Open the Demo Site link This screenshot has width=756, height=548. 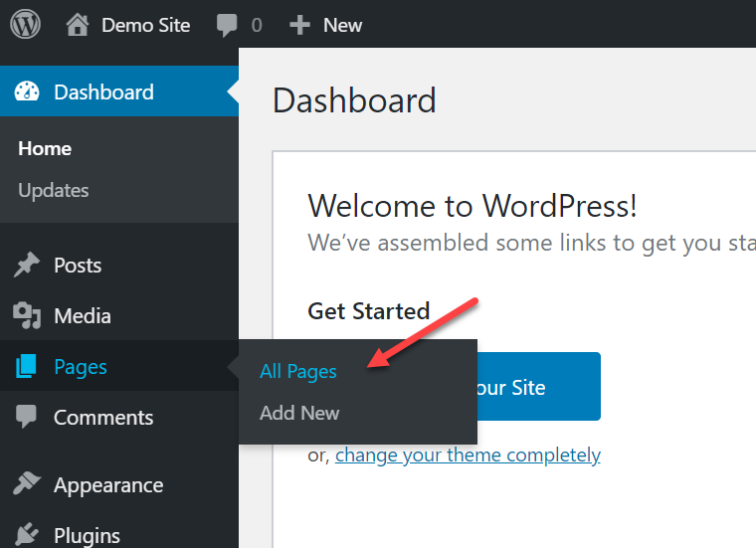tap(145, 25)
